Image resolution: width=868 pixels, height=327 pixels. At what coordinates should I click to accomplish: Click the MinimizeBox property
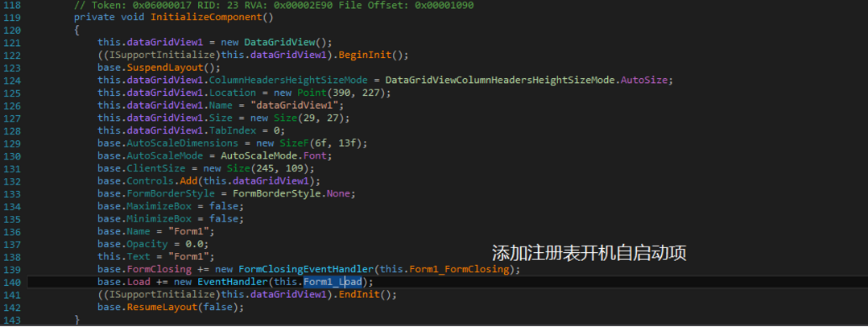pos(159,219)
